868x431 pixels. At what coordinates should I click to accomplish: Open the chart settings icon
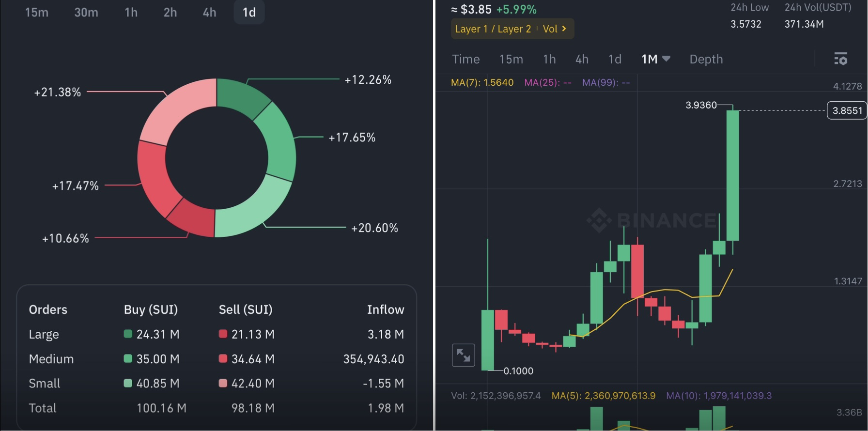coord(840,59)
